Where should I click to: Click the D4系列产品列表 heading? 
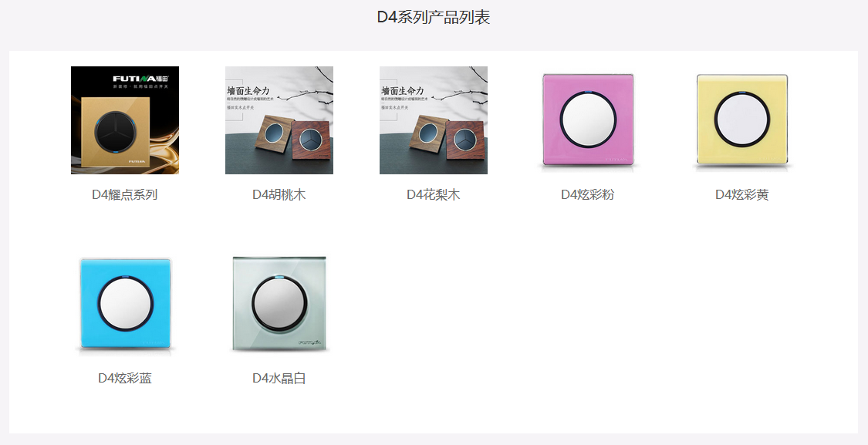(x=434, y=17)
